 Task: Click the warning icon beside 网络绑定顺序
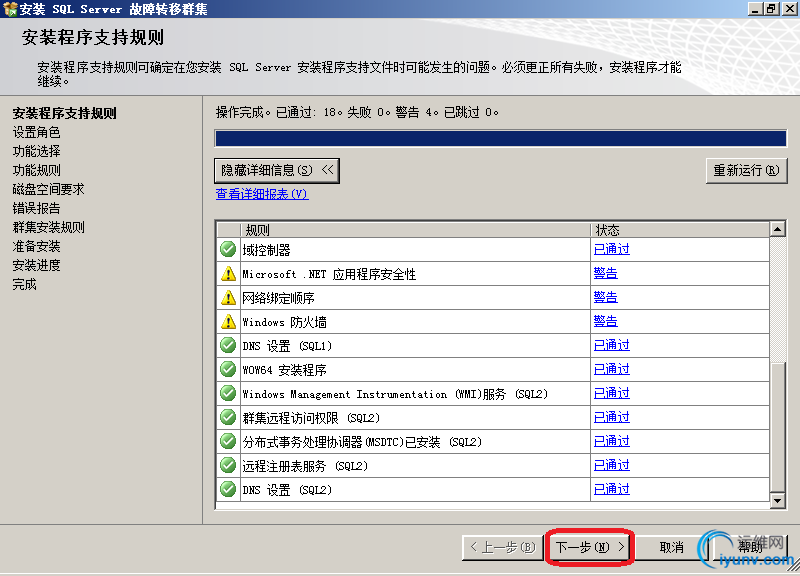pos(228,297)
